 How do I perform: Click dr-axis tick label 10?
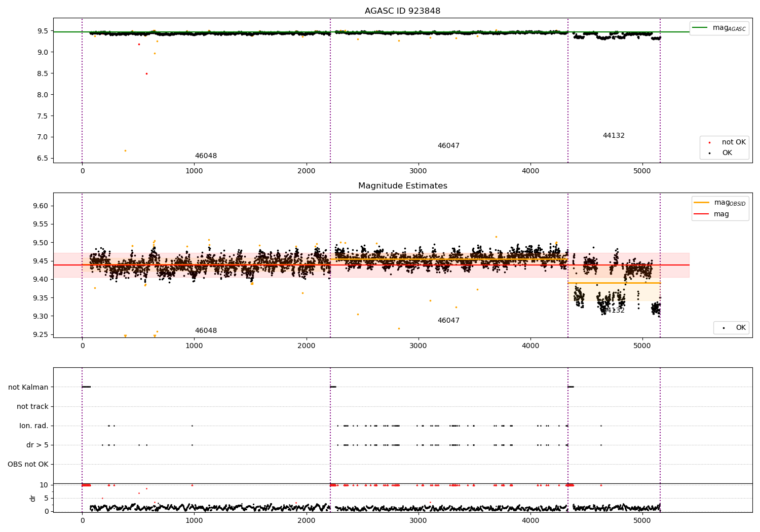44,485
